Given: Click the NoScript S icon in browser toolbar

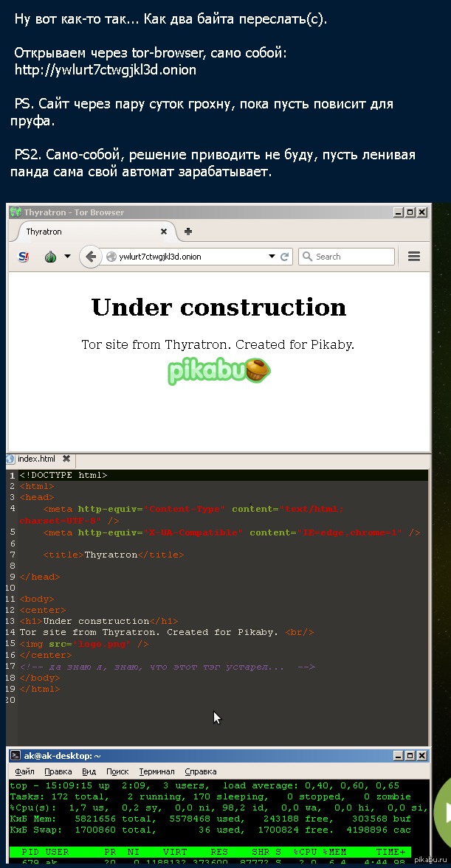Looking at the screenshot, I should [23, 257].
